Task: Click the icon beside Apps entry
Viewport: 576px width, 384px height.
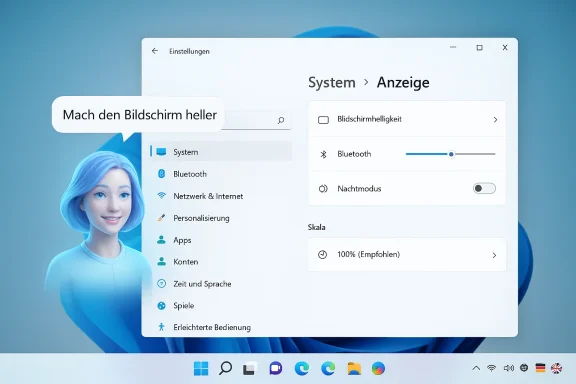Action: tap(161, 240)
